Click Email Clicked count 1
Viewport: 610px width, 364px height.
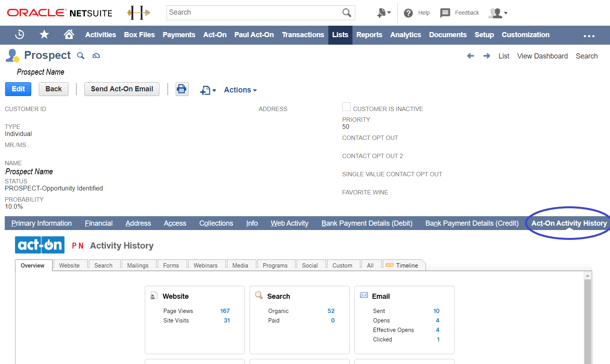point(438,339)
